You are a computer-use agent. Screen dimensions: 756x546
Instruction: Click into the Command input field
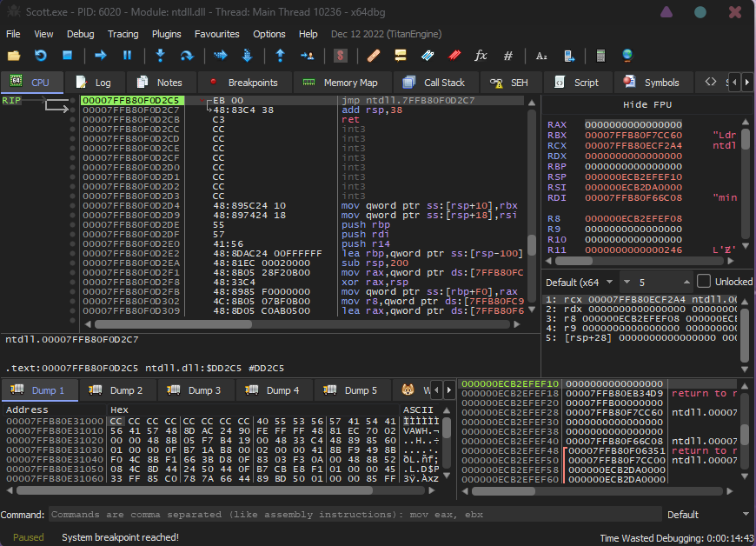[x=348, y=515]
